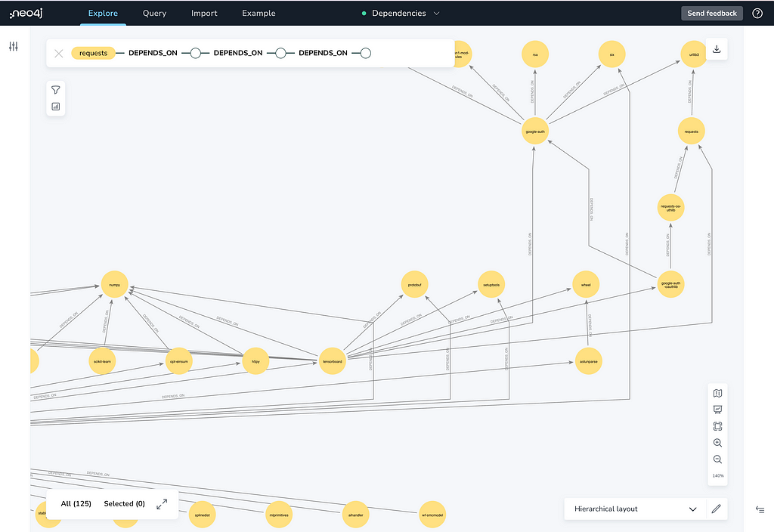The height and width of the screenshot is (532, 774).
Task: Select the All (125) tab
Action: point(76,504)
